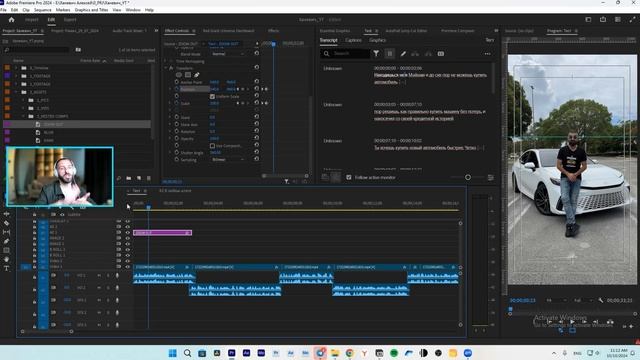640x360 pixels.
Task: Click the trash Clear icon in Project panel
Action: pyautogui.click(x=149, y=178)
